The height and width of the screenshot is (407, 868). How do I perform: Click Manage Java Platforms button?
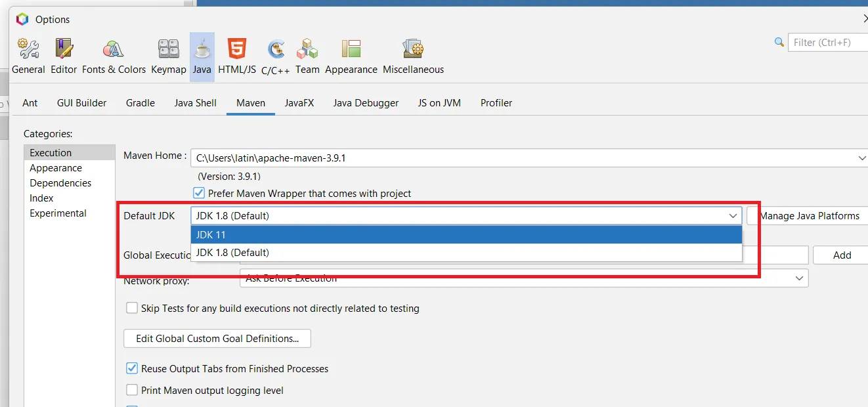(808, 215)
